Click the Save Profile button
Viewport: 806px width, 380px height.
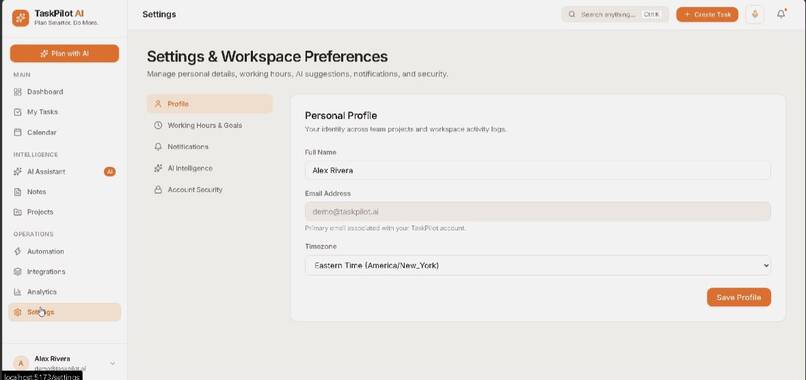click(x=739, y=297)
